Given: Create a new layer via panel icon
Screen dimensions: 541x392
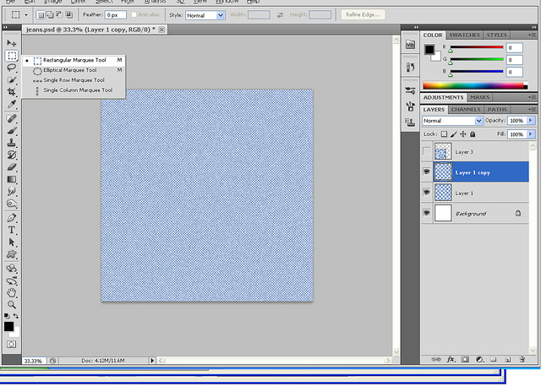Looking at the screenshot, I should tap(507, 359).
